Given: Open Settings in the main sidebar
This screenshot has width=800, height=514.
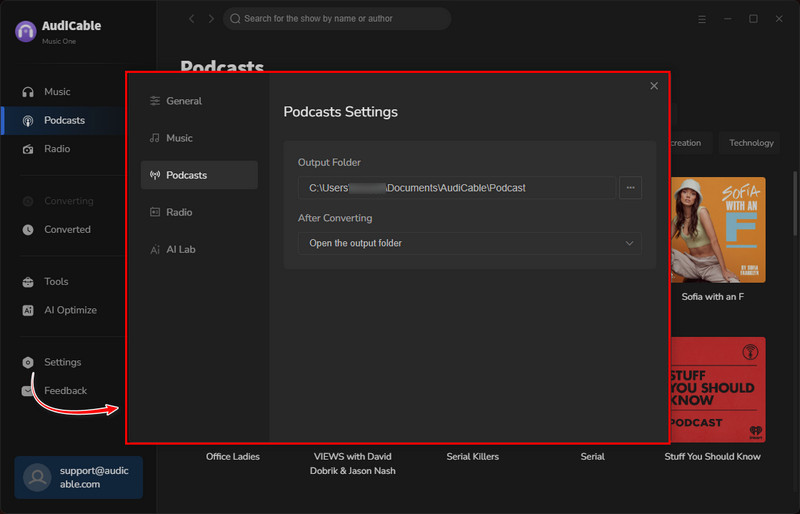Looking at the screenshot, I should [62, 362].
